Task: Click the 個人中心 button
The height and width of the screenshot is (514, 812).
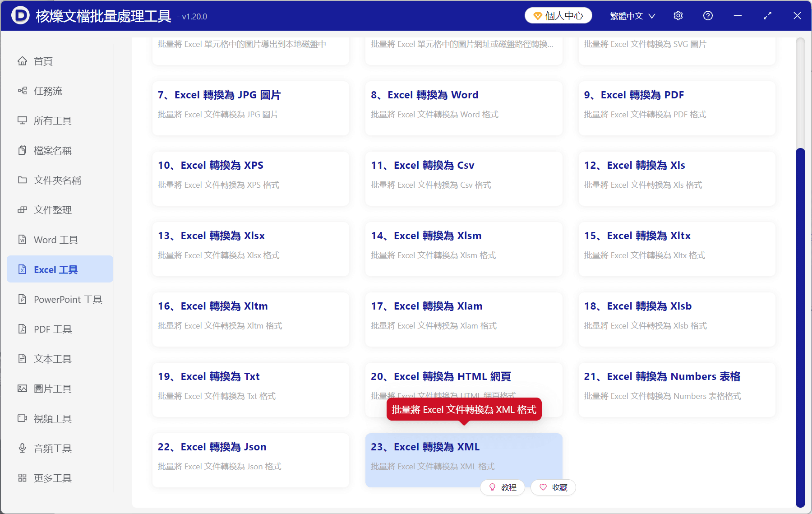Action: 558,15
